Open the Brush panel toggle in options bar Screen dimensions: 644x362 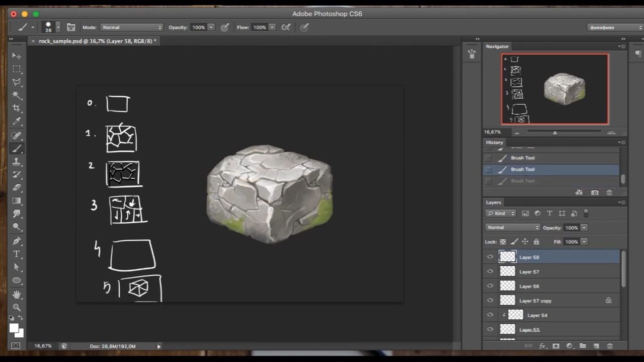tap(71, 27)
